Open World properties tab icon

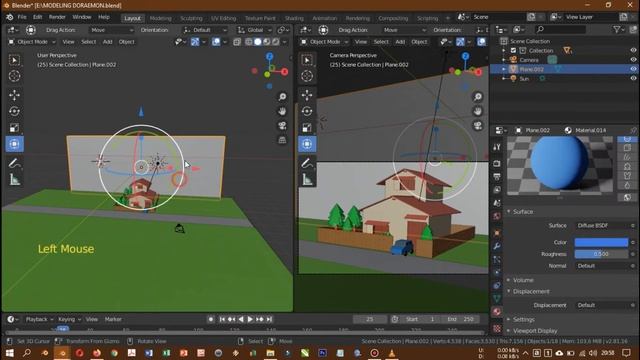click(x=497, y=216)
